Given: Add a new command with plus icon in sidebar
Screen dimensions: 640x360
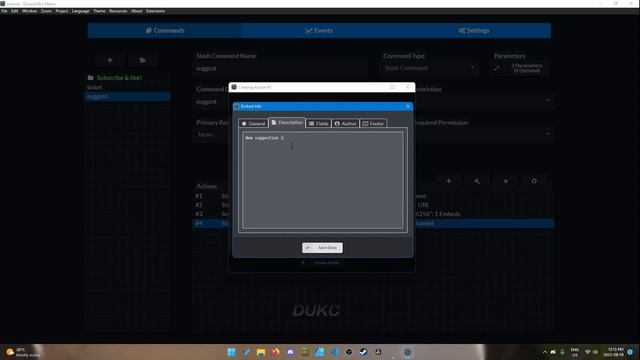Looking at the screenshot, I should pos(110,60).
